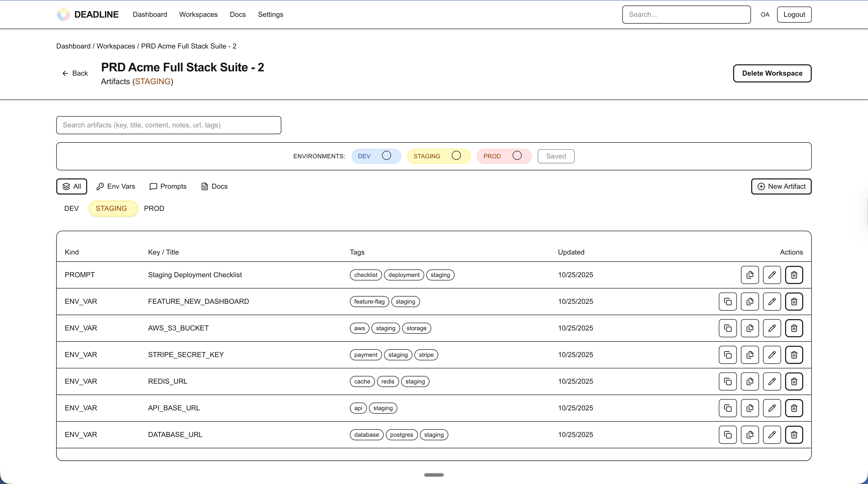Open the Workspaces menu item
Viewport: 868px width, 484px height.
tap(198, 15)
